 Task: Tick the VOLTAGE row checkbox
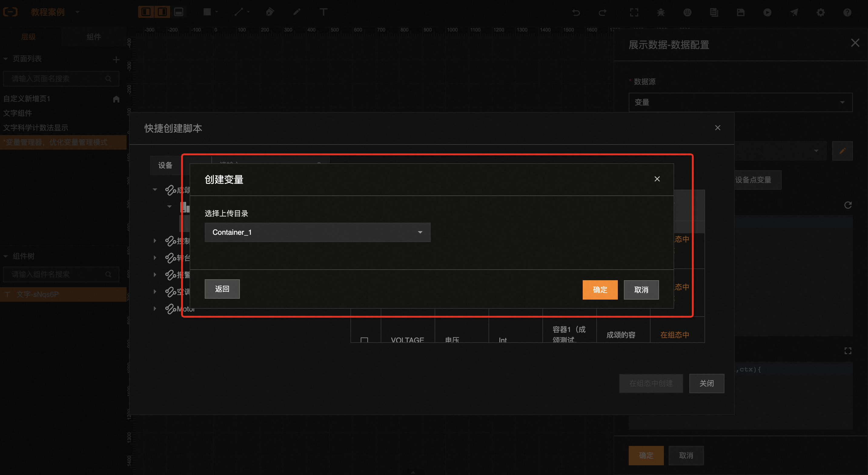tap(364, 340)
